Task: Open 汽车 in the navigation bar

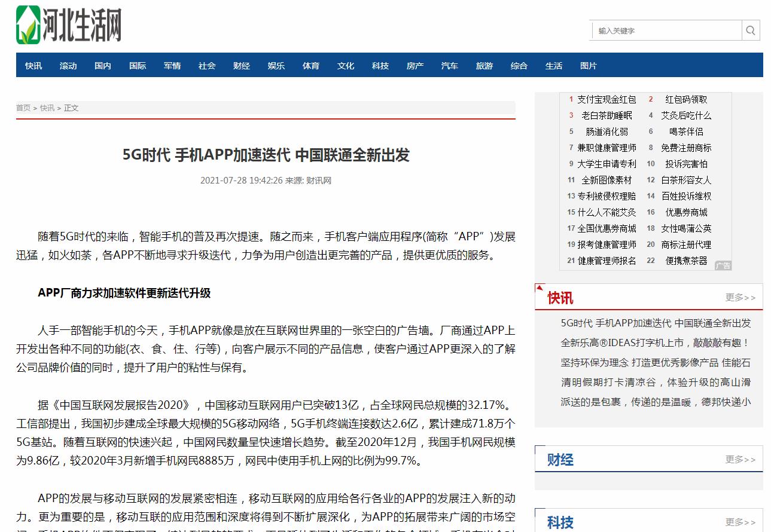Action: coord(450,66)
